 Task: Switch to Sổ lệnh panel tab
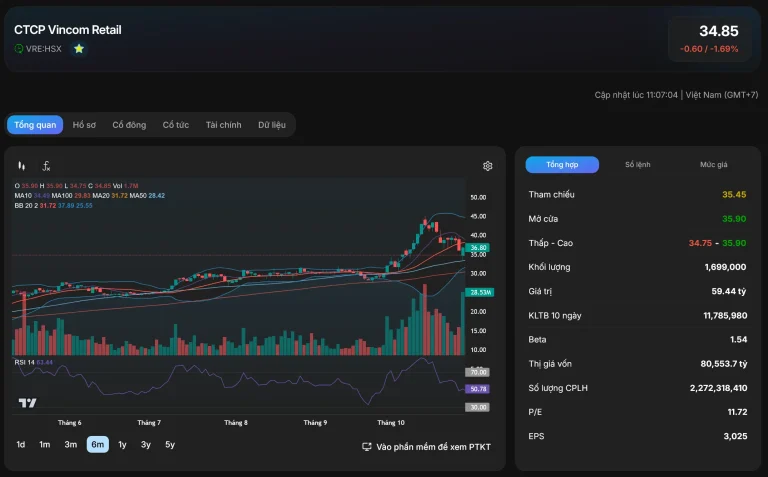point(638,165)
